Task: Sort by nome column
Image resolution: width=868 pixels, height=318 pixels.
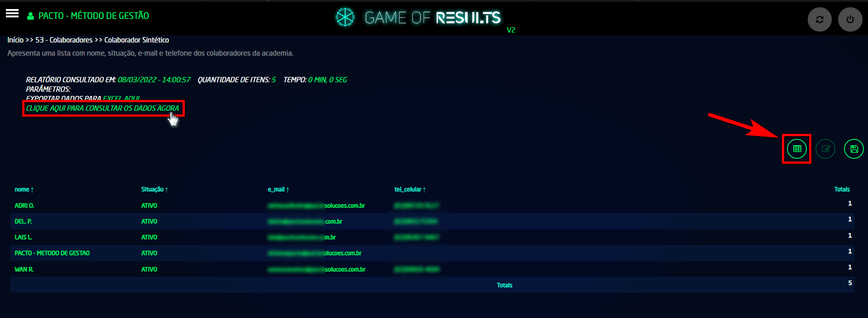Action: (24, 190)
